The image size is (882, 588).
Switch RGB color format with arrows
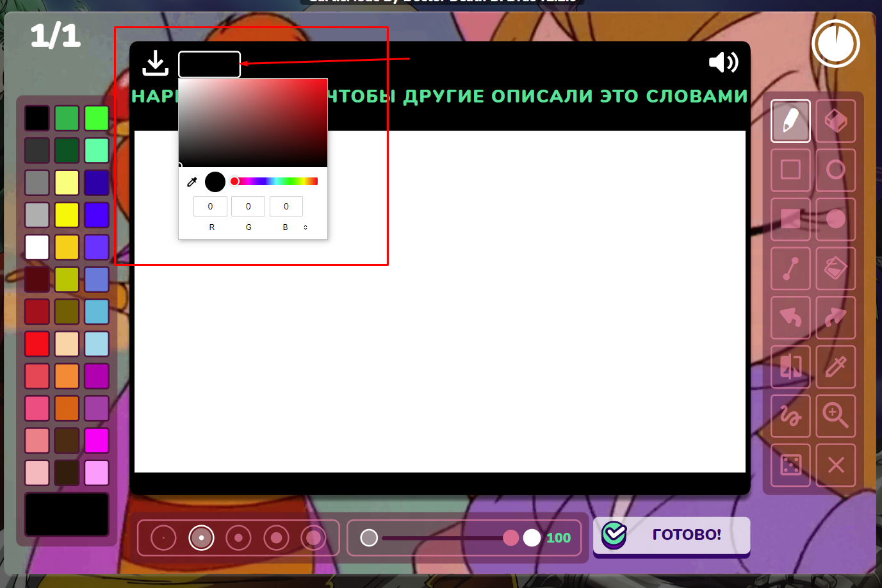[306, 227]
